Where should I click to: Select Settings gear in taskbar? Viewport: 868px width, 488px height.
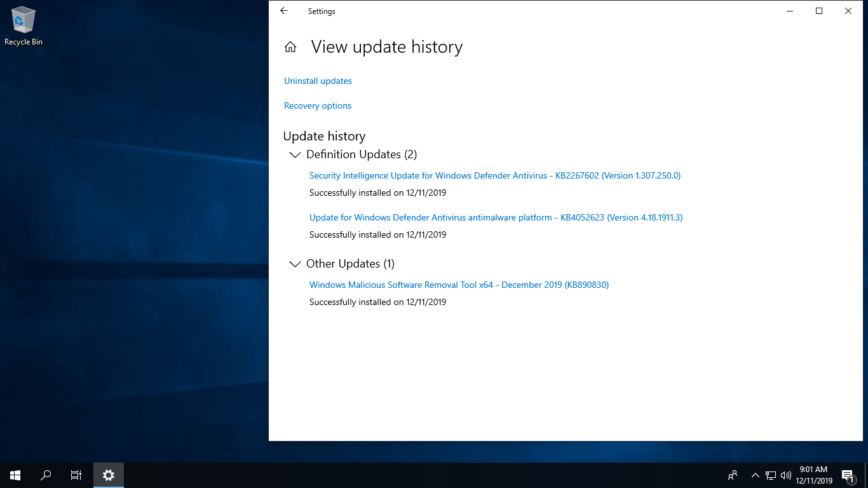[109, 475]
